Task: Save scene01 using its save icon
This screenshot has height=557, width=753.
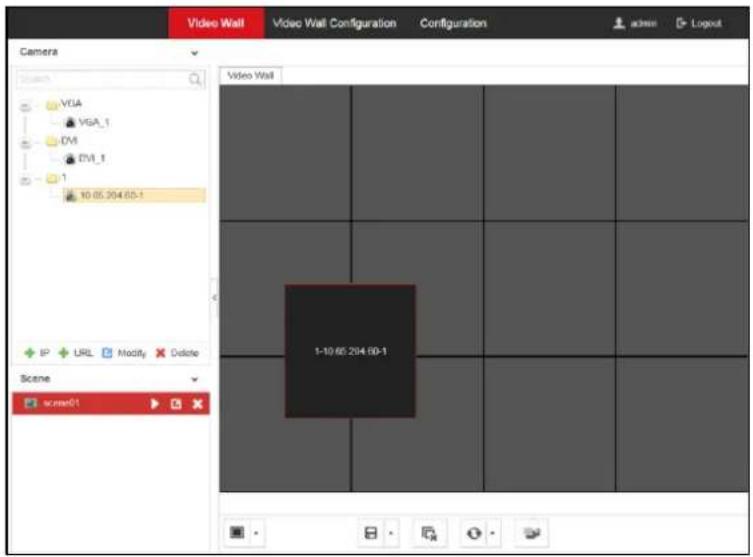Action: click(176, 404)
